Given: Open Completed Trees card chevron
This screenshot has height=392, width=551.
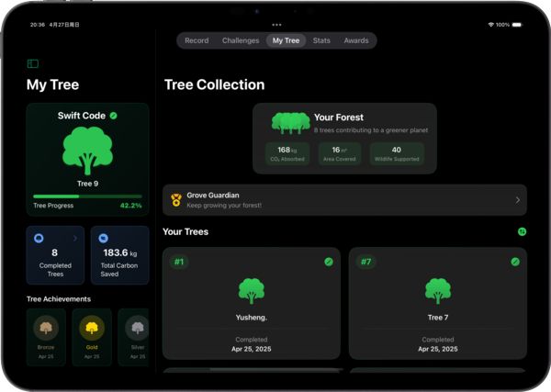Looking at the screenshot, I should tap(75, 238).
